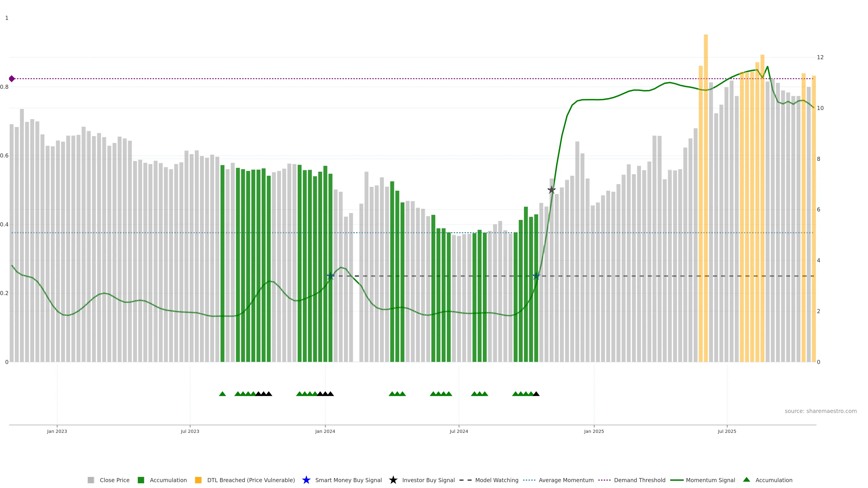Hide the Demand Threshold legend entry

point(639,480)
